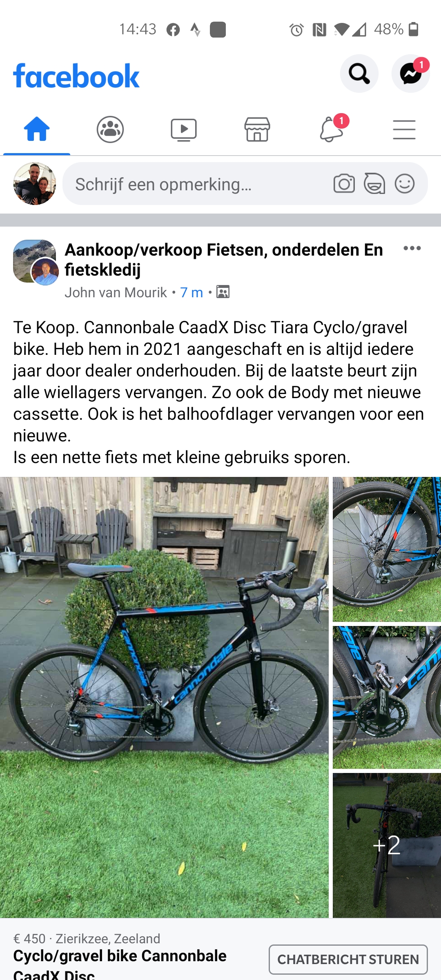
Task: Tap the camera icon in comment box
Action: pyautogui.click(x=344, y=184)
